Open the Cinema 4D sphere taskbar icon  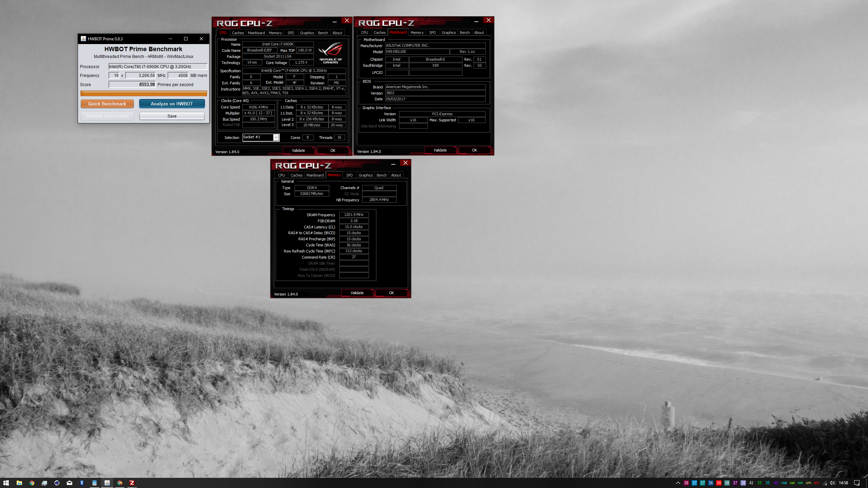point(57,483)
